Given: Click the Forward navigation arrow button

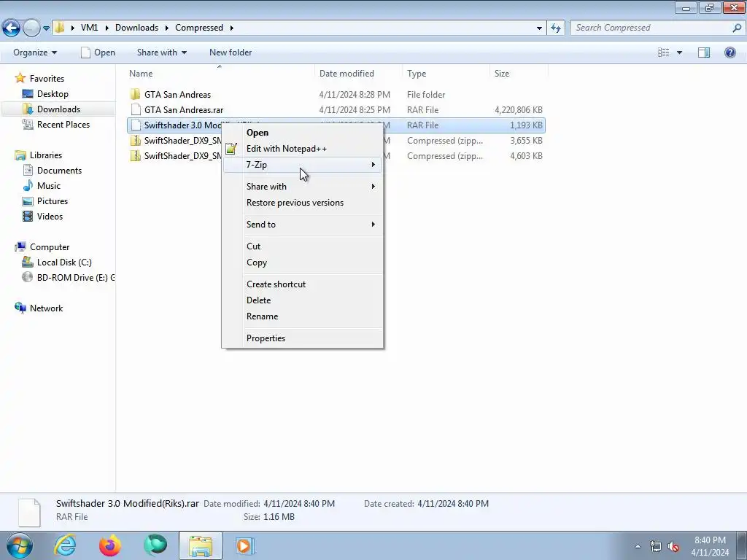Looking at the screenshot, I should pos(32,28).
